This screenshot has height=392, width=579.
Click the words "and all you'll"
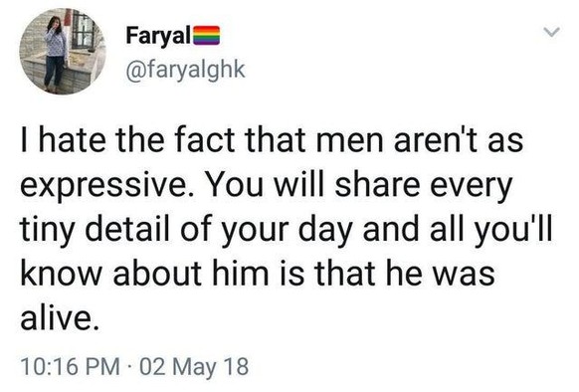click(x=458, y=231)
